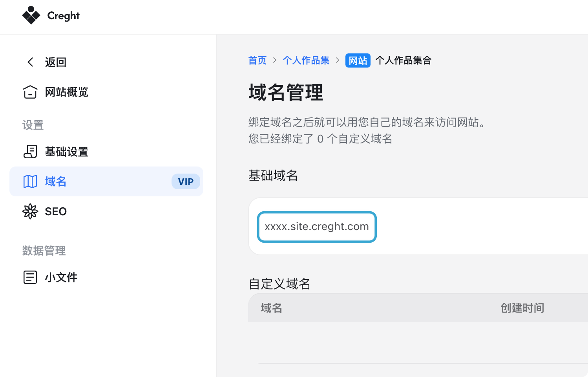
Task: Follow the 首页 breadcrumb link
Action: pos(257,60)
